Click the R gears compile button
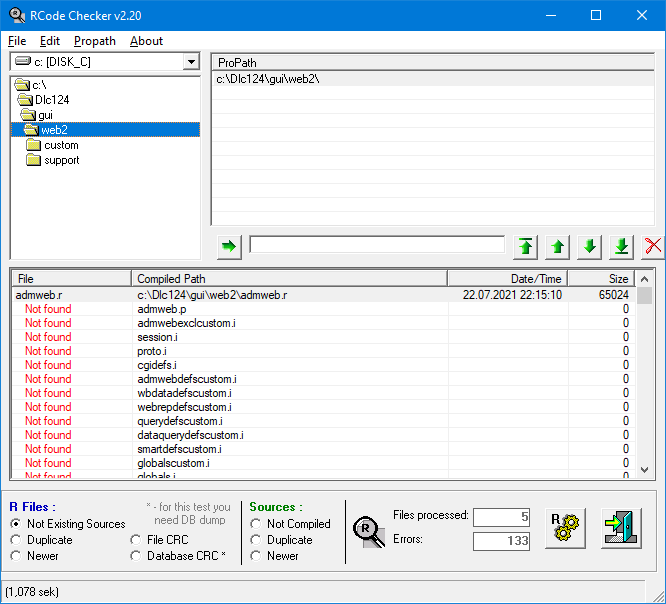This screenshot has width=666, height=604. pos(565,528)
